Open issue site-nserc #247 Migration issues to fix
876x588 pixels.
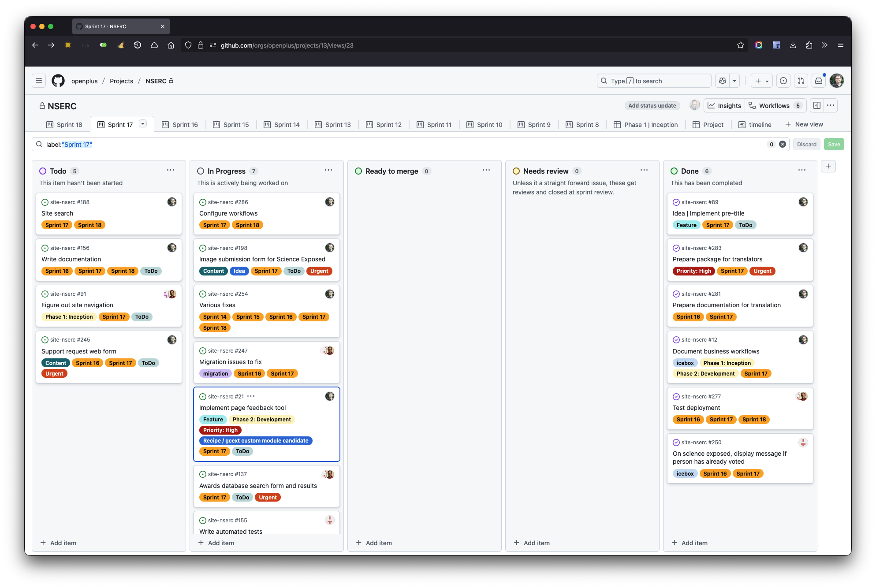pos(231,361)
